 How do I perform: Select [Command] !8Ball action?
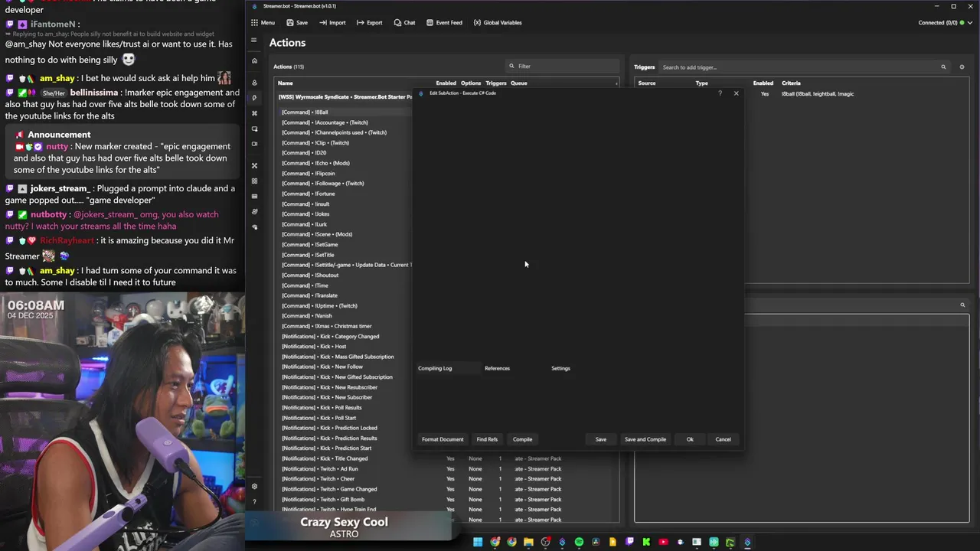coord(305,112)
